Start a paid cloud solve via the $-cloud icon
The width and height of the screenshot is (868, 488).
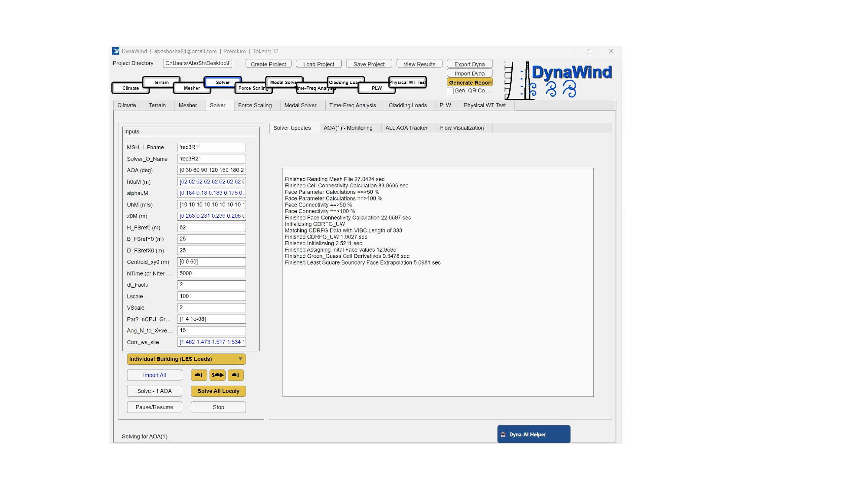click(x=218, y=375)
